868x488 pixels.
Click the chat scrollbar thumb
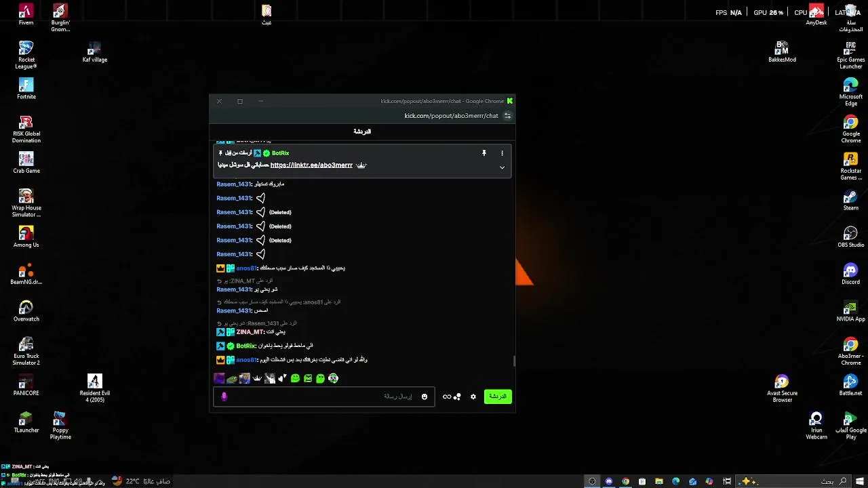pos(514,361)
